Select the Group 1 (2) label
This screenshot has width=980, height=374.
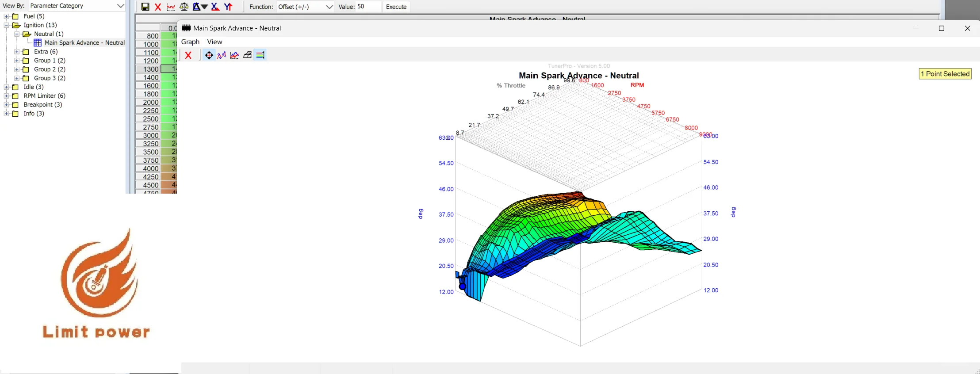click(x=50, y=61)
